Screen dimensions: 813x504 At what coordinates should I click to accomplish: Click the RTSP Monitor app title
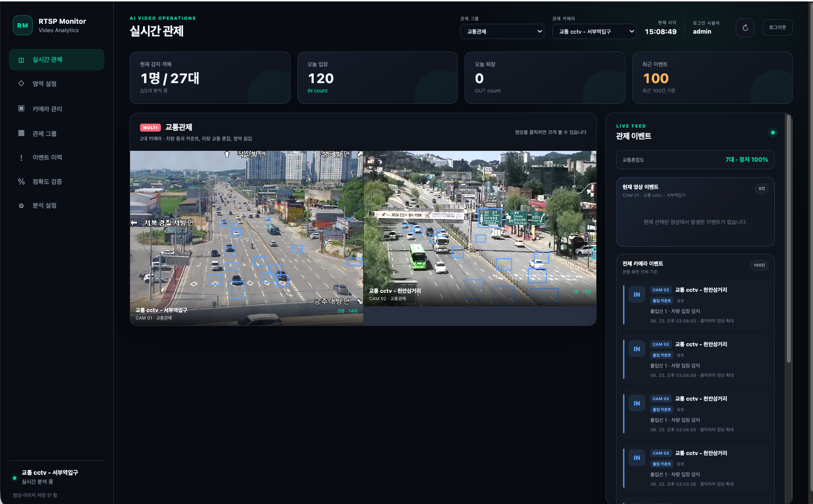tap(62, 21)
